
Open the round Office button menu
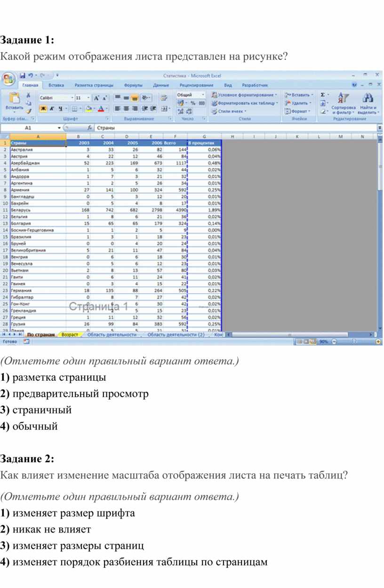click(8, 78)
